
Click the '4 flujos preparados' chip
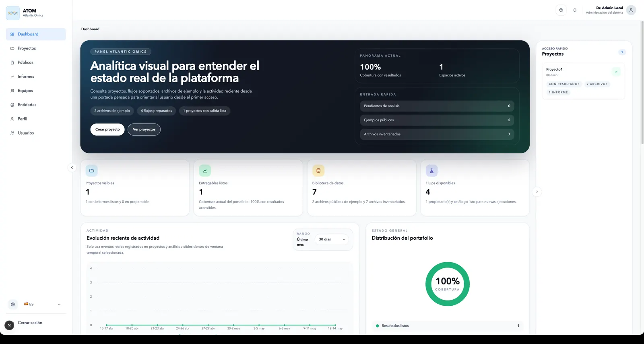coord(157,111)
